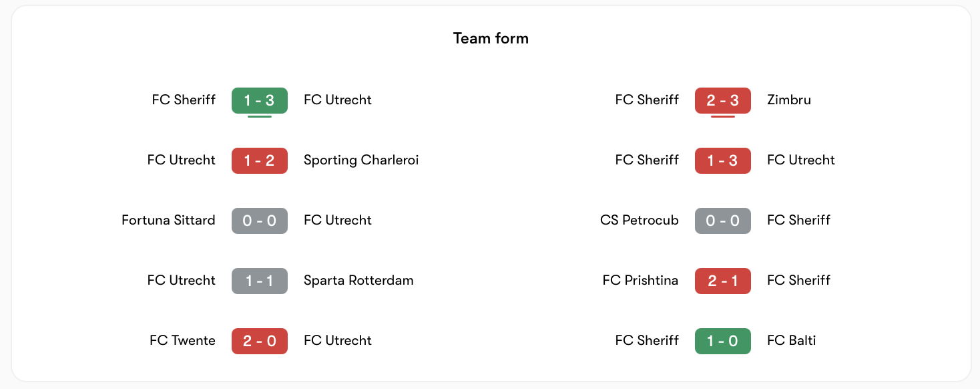The height and width of the screenshot is (389, 980).
Task: Select the 0 - 0 Fortuna Sittard score badge
Action: tap(260, 221)
